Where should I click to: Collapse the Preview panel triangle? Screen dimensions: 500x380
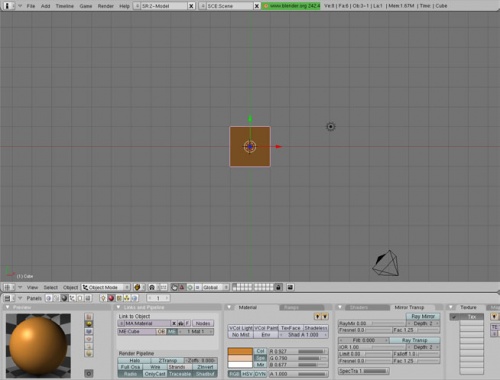coord(8,307)
